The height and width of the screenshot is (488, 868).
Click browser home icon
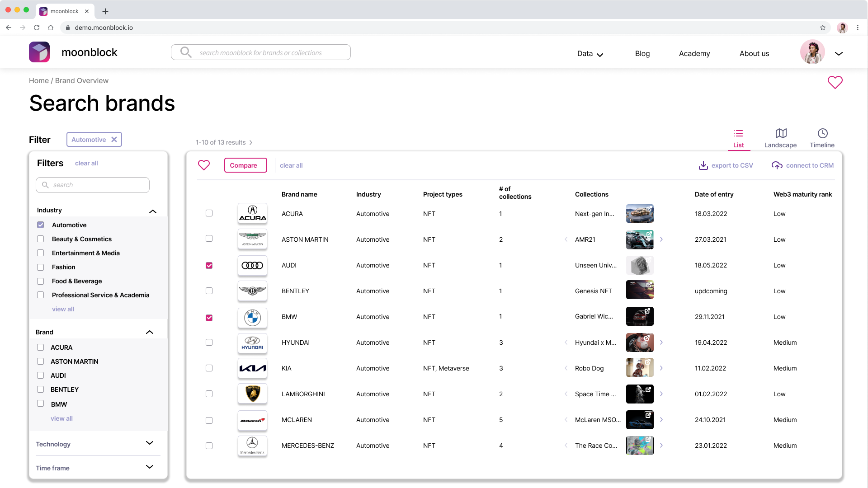tap(51, 28)
